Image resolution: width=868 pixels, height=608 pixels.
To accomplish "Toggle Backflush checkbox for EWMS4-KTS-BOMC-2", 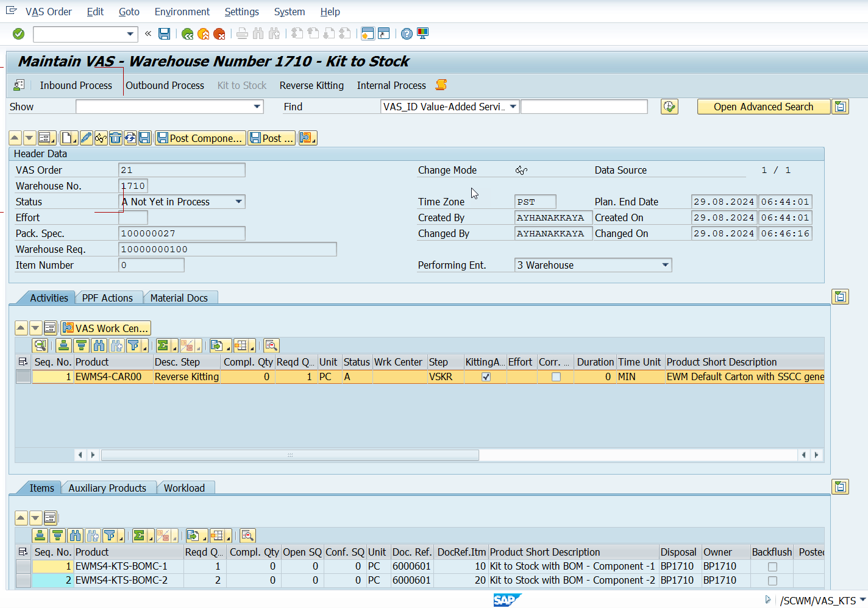I will point(772,581).
